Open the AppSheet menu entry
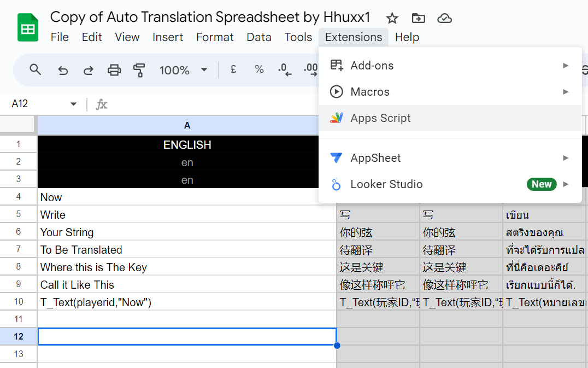This screenshot has width=588, height=368. click(x=375, y=158)
